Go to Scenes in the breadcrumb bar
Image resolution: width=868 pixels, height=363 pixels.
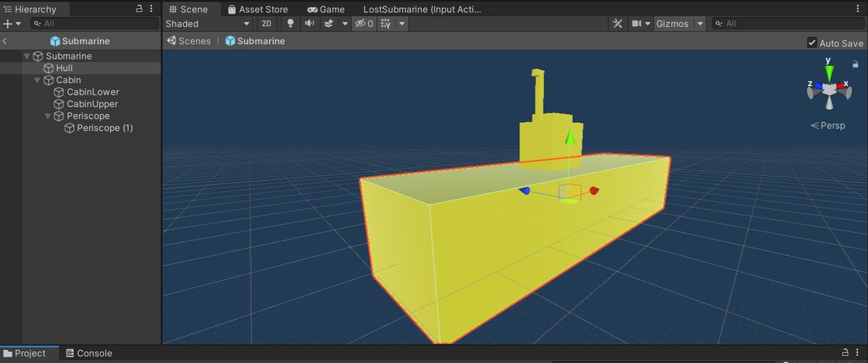pos(189,41)
